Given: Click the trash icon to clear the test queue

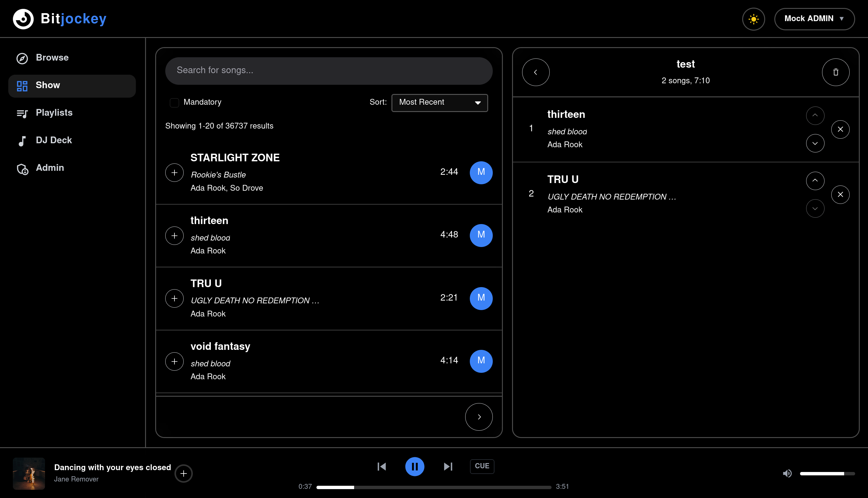Looking at the screenshot, I should tap(836, 72).
